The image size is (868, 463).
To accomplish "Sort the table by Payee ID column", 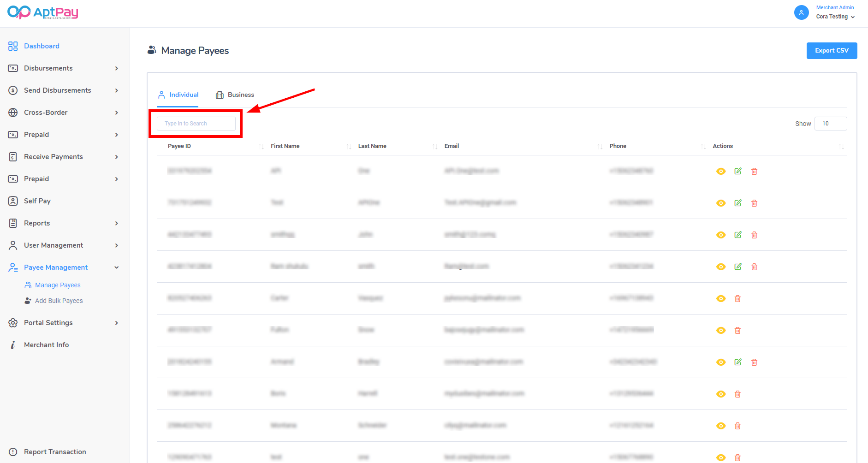I will click(x=179, y=146).
